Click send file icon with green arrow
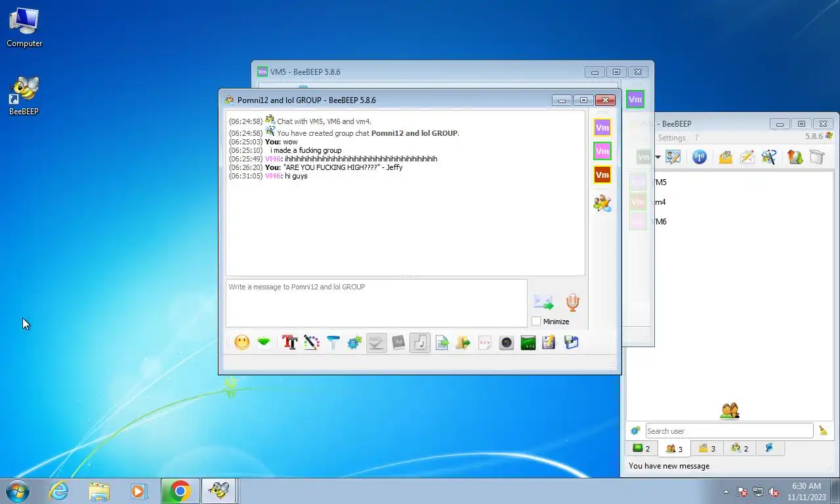The height and width of the screenshot is (504, 840). pyautogui.click(x=442, y=343)
